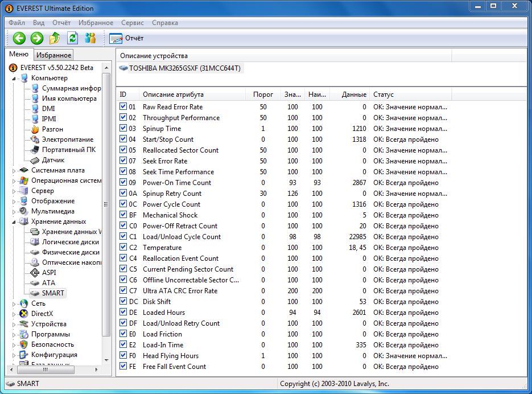Click the left tree vertical scrollbar
This screenshot has height=394, width=532.
[x=106, y=205]
